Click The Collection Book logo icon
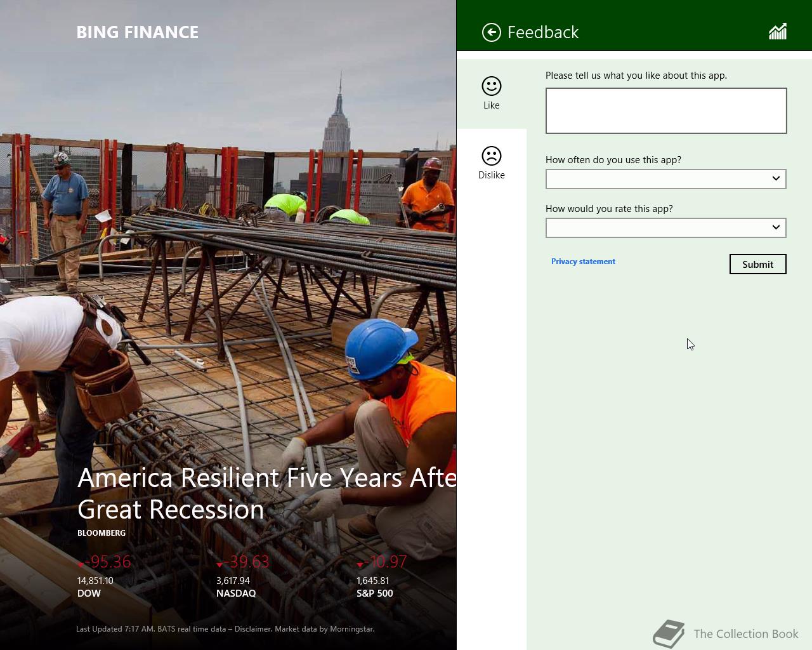The height and width of the screenshot is (650, 812). click(669, 633)
